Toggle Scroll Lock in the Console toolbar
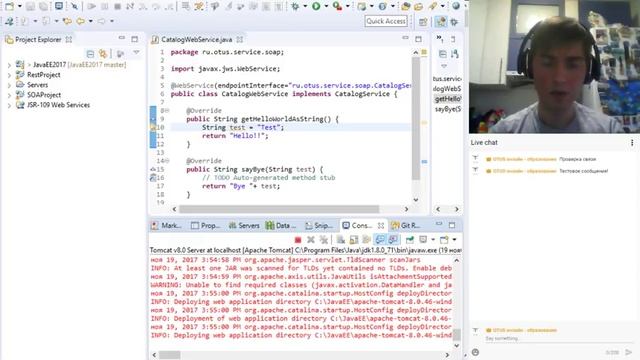 (x=353, y=240)
